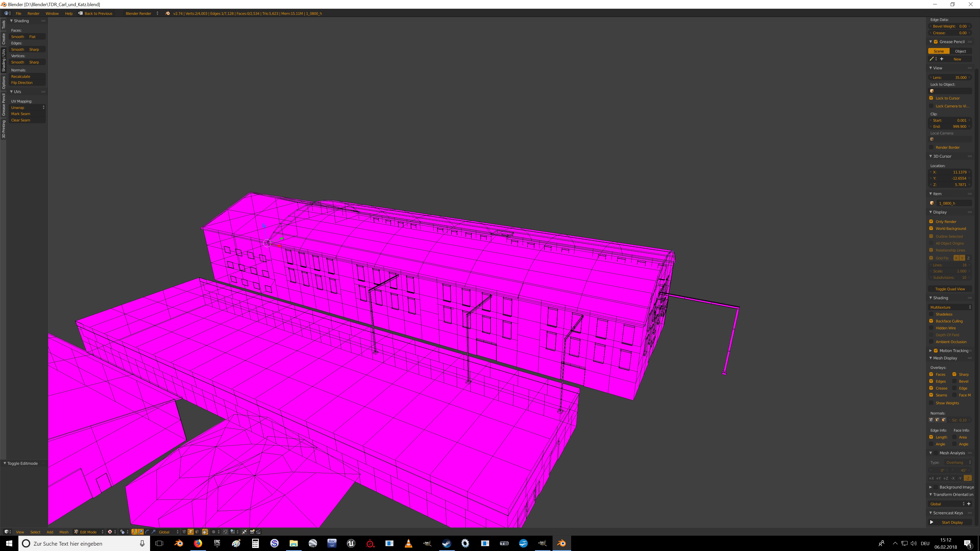This screenshot has width=980, height=551.
Task: Uncheck Backface Culling option
Action: click(931, 321)
